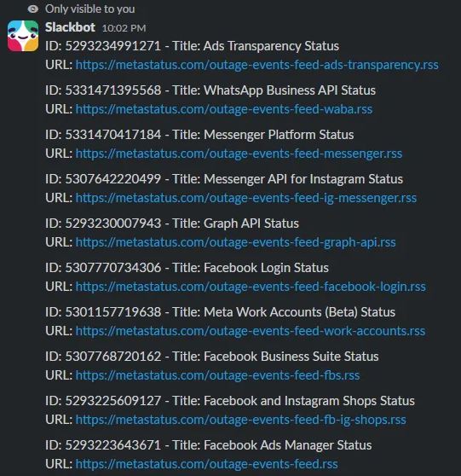The height and width of the screenshot is (476, 461).
Task: Open the facebook-login.rss feed link
Action: tap(251, 287)
